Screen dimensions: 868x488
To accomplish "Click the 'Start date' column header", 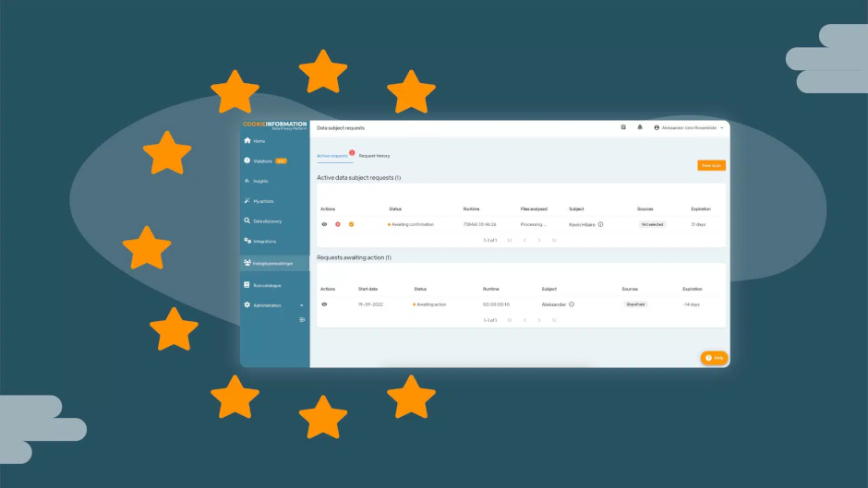I will [368, 289].
